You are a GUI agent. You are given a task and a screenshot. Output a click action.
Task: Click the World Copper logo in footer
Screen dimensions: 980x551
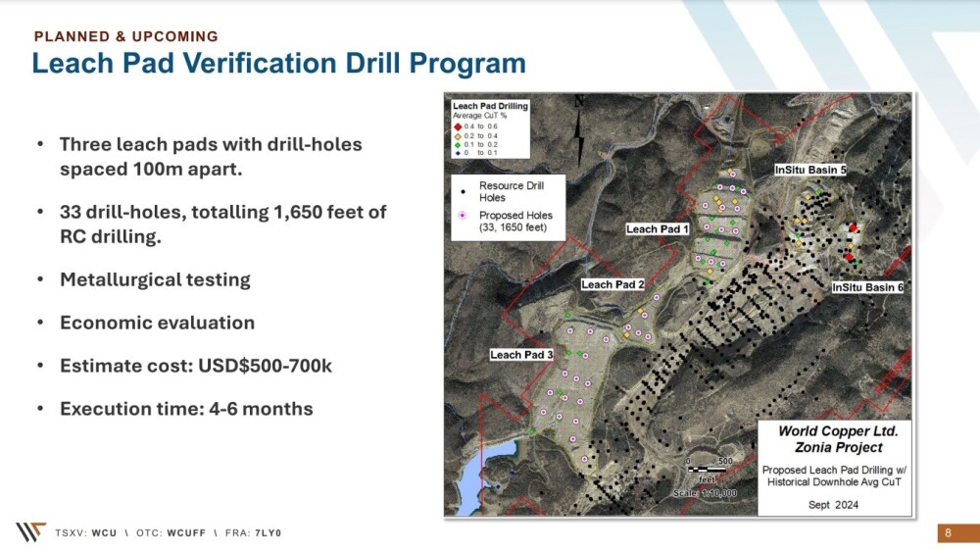[x=29, y=531]
